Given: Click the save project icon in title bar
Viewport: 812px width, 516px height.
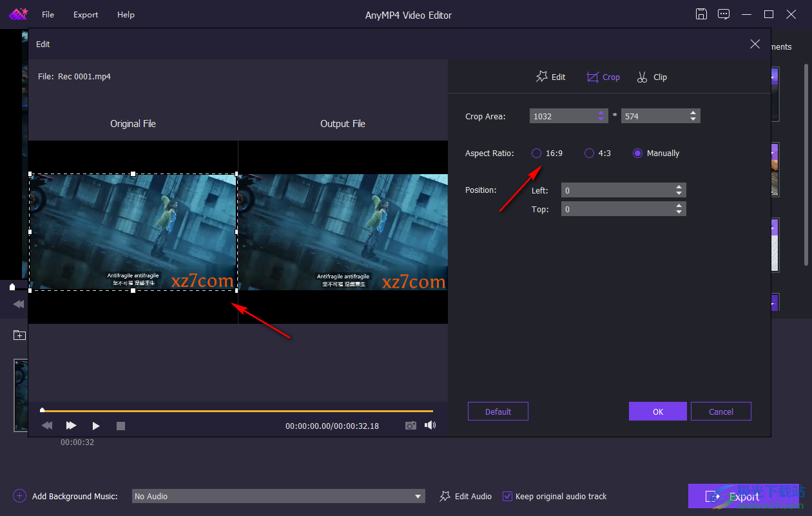Looking at the screenshot, I should point(702,14).
